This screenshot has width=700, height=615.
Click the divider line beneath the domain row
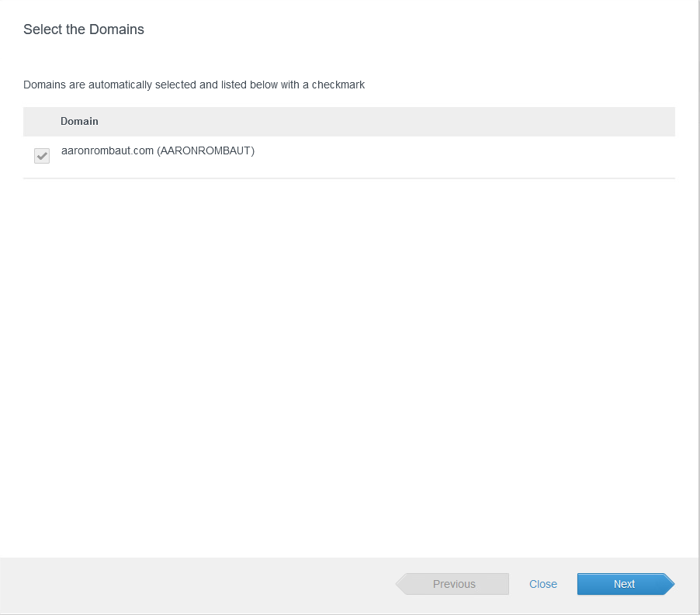(x=349, y=178)
